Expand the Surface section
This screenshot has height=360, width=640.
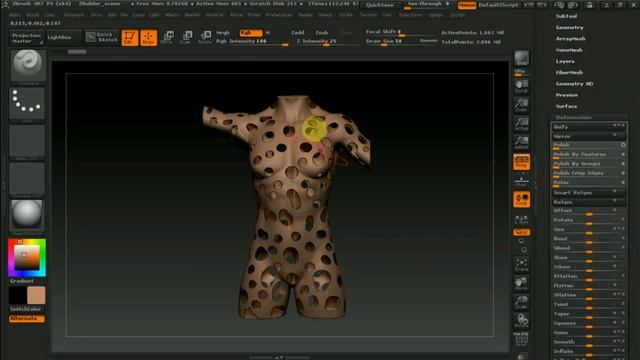pos(567,106)
